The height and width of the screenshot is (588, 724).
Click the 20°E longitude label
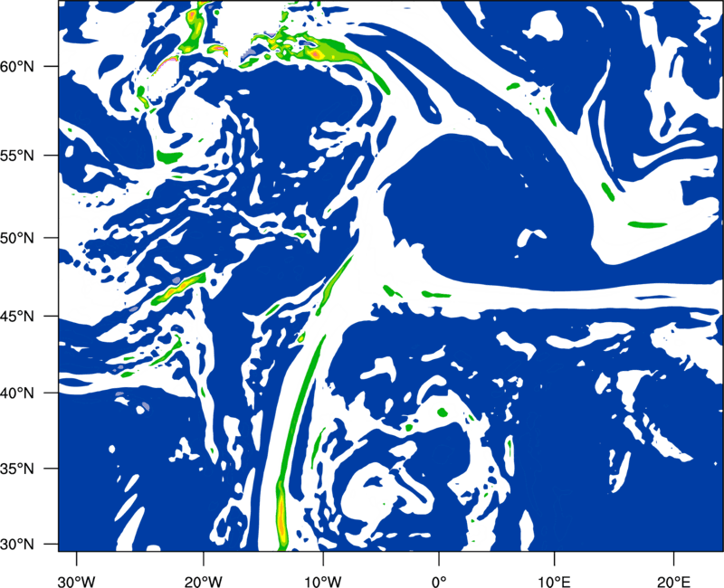(673, 582)
